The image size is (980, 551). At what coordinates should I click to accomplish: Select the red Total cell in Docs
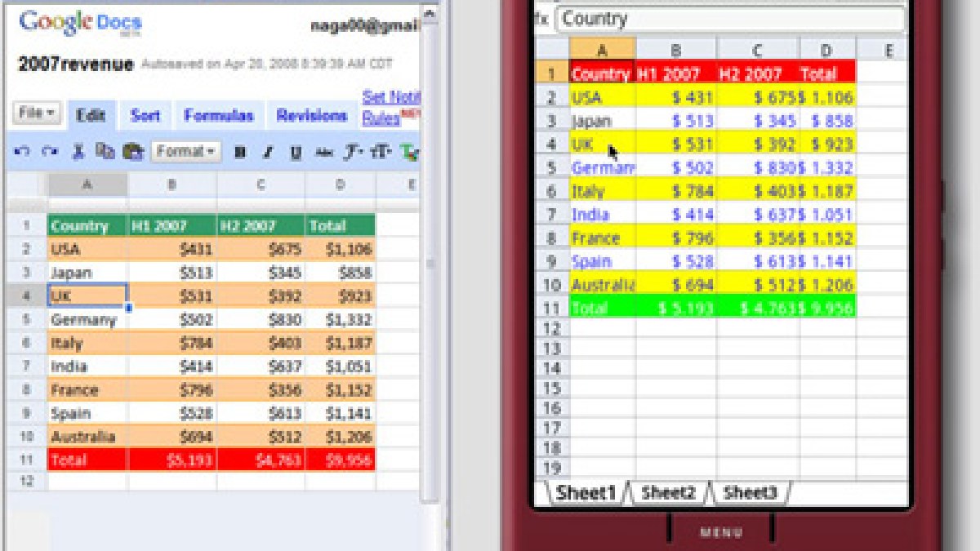[x=87, y=460]
